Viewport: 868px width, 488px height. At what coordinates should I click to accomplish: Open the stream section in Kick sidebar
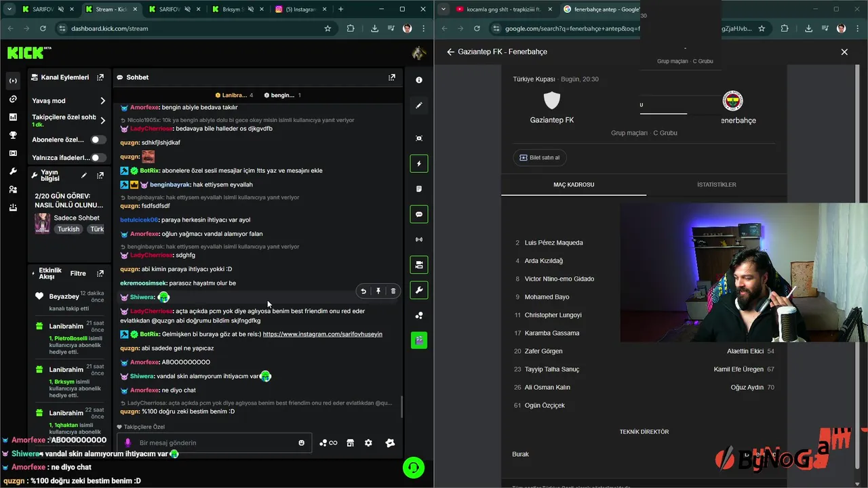(x=13, y=81)
